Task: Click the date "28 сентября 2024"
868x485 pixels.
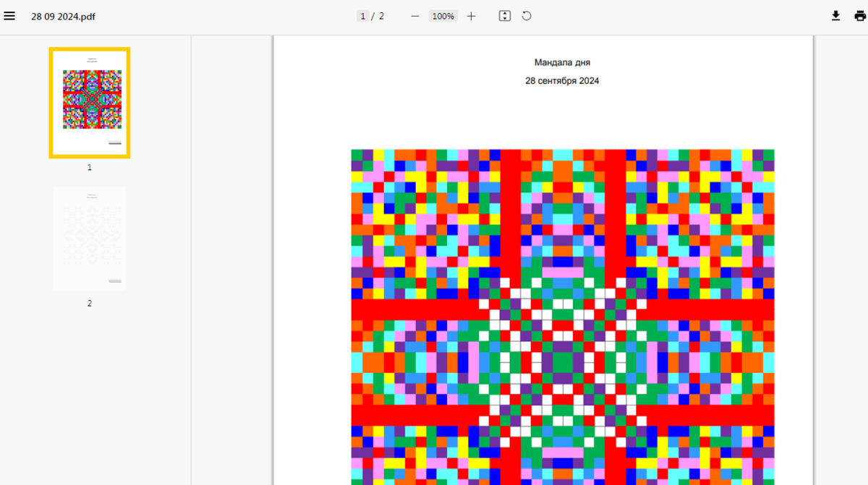Action: pyautogui.click(x=562, y=81)
